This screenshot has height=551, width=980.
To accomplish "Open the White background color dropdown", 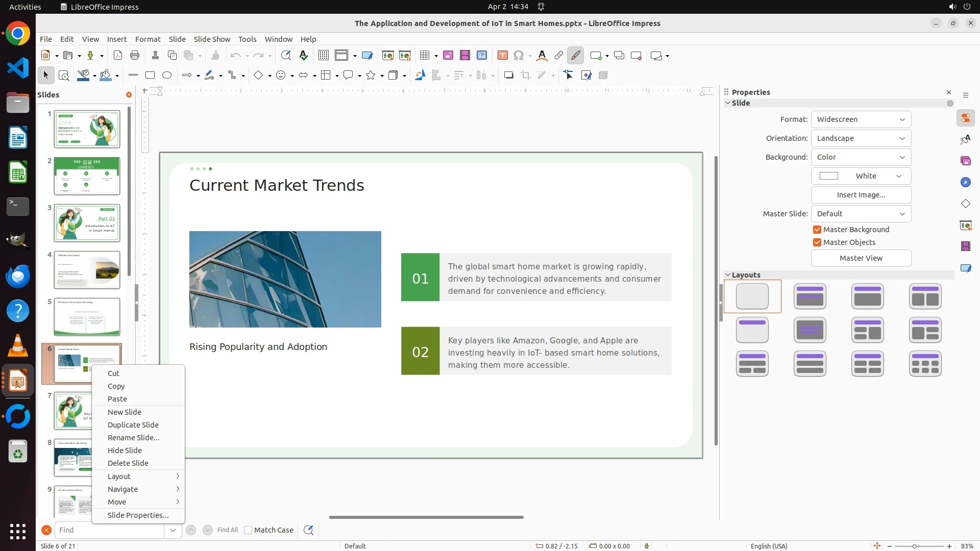I will pos(861,176).
